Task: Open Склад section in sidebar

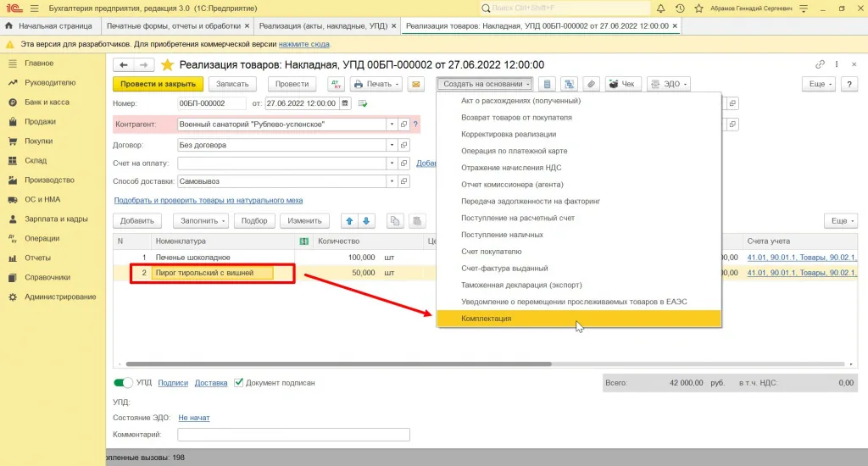Action: (36, 160)
